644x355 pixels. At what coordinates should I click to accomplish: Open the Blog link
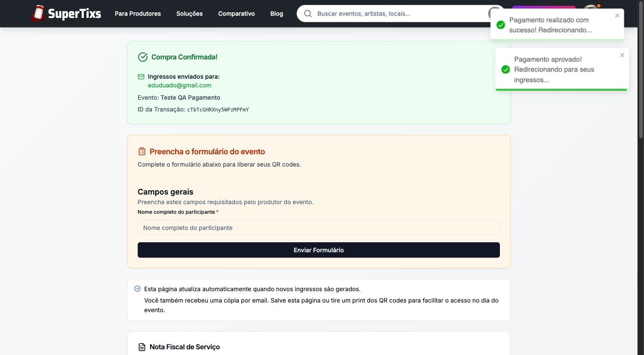click(276, 14)
